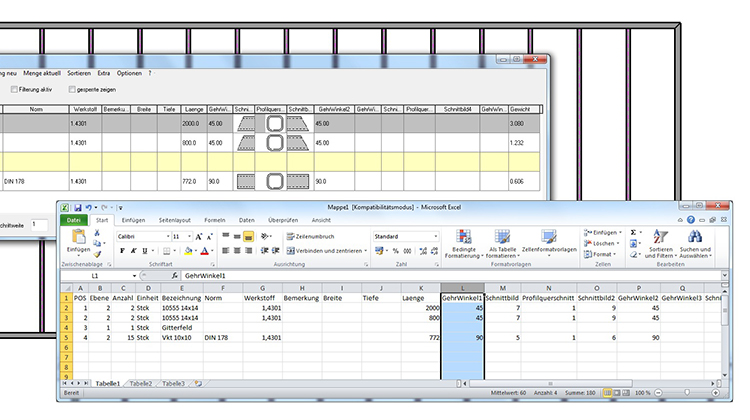This screenshot has width=750, height=420.
Task: Open Optionen menu in parts list window
Action: point(129,73)
